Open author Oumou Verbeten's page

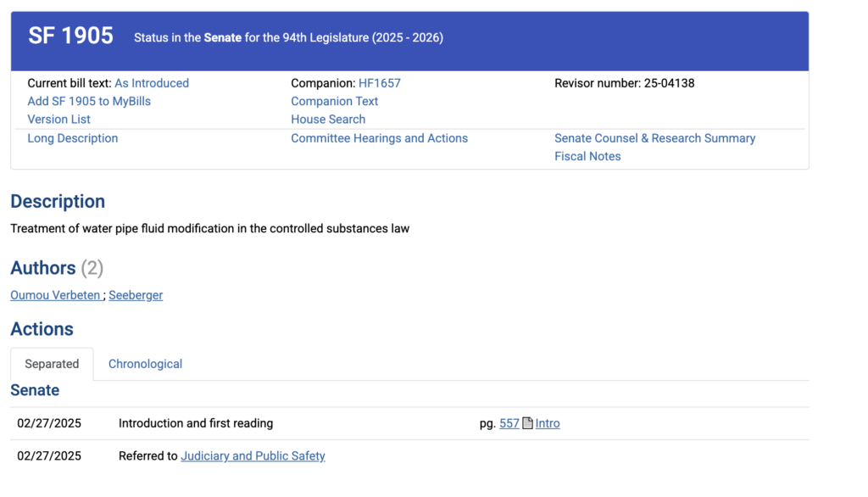point(56,295)
